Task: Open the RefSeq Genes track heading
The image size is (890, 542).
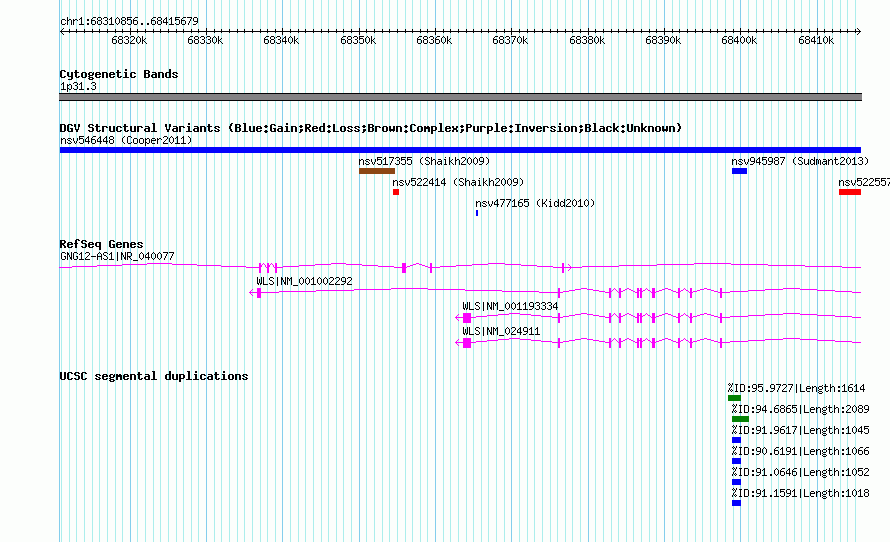Action: point(101,243)
